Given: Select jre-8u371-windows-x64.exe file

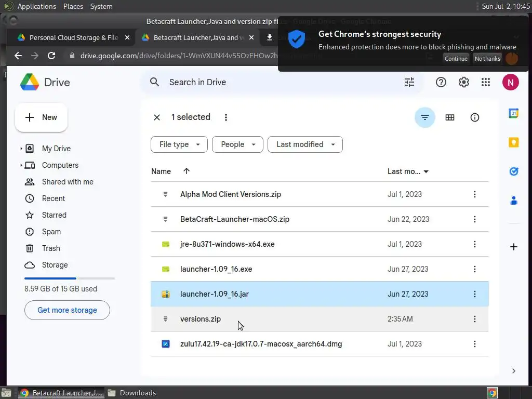Looking at the screenshot, I should tap(320, 244).
